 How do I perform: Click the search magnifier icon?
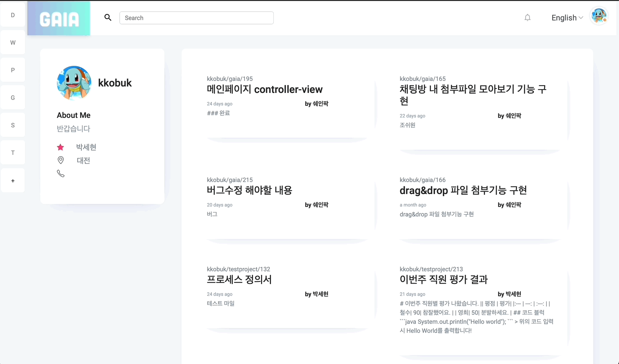pyautogui.click(x=108, y=18)
